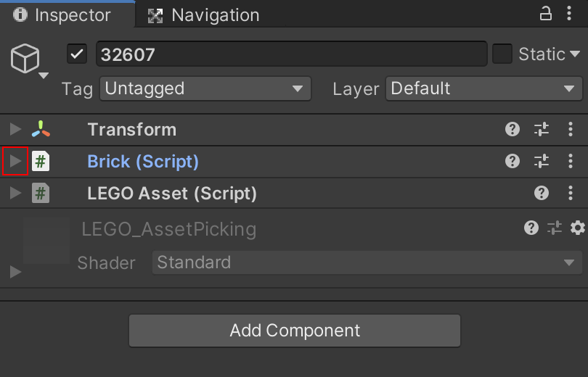The width and height of the screenshot is (588, 377).
Task: Click the Inspector lock icon
Action: 545,13
